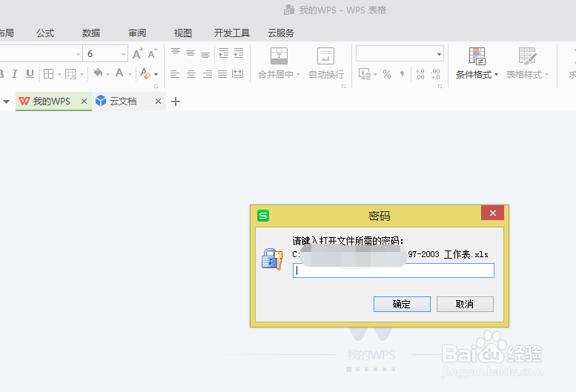Decrease indent icon
This screenshot has height=392, width=576.
223,53
